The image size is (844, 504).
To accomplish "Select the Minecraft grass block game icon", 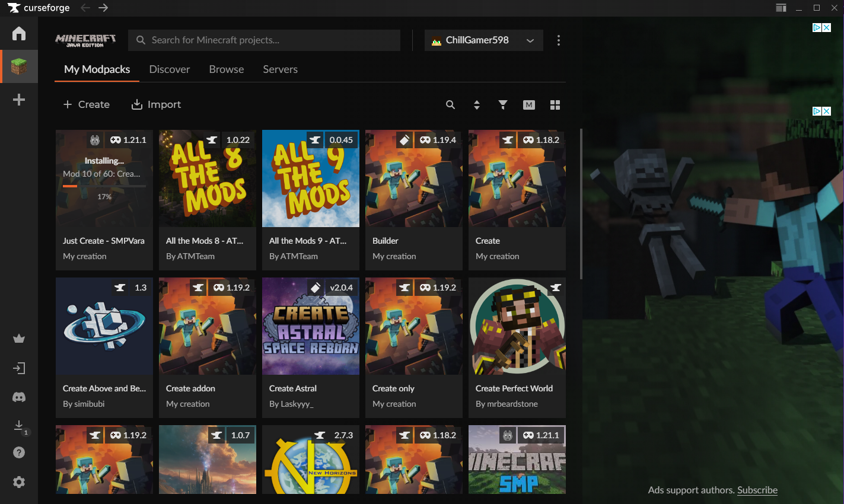I will (19, 66).
